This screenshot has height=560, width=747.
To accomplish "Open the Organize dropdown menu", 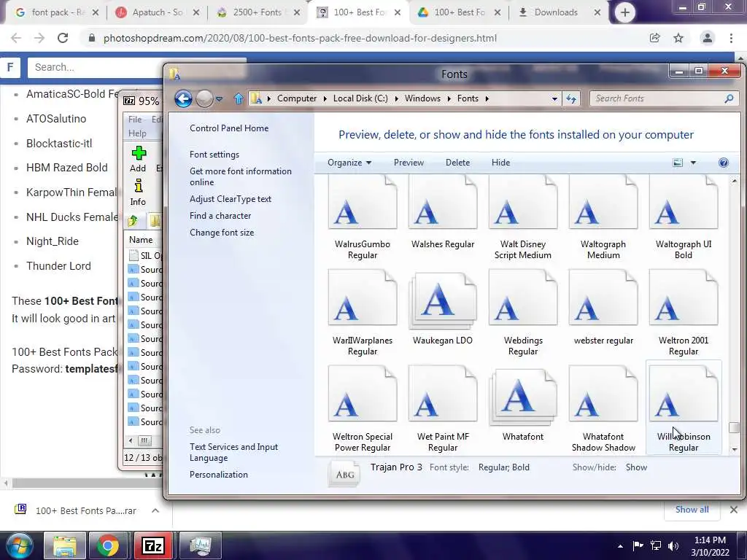I will click(349, 163).
